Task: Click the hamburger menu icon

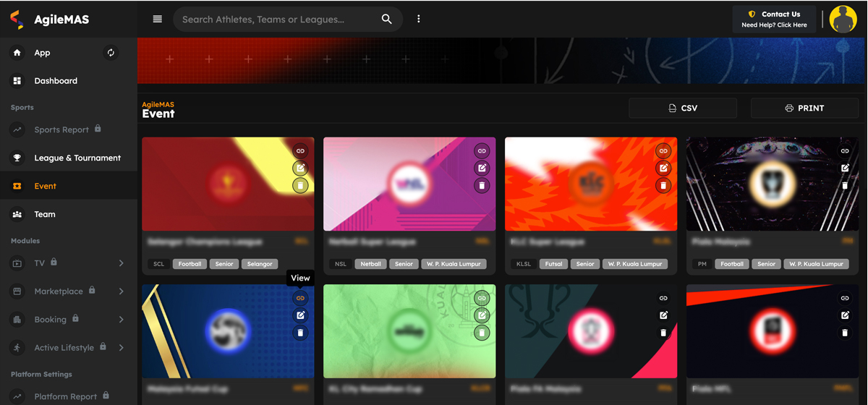Action: coord(157,20)
